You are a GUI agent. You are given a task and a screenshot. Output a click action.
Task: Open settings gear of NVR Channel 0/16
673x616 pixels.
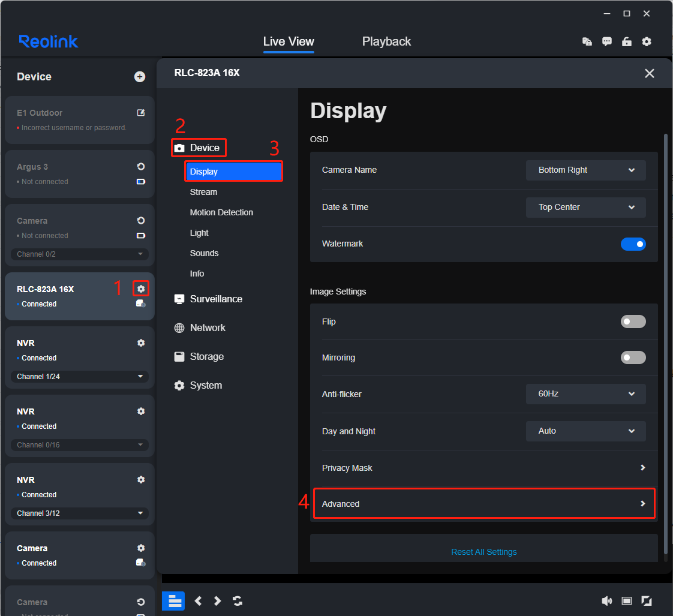pyautogui.click(x=141, y=411)
